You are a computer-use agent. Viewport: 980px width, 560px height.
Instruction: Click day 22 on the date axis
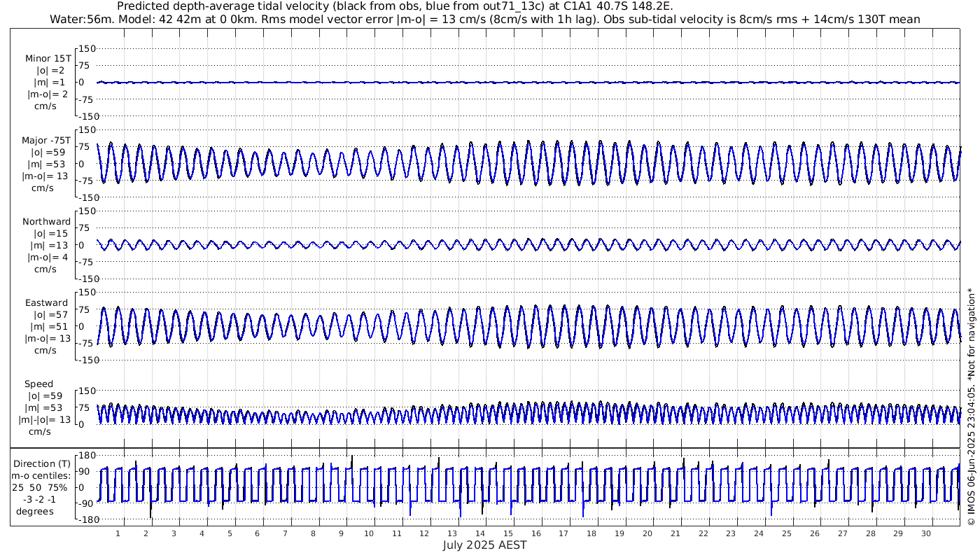703,533
